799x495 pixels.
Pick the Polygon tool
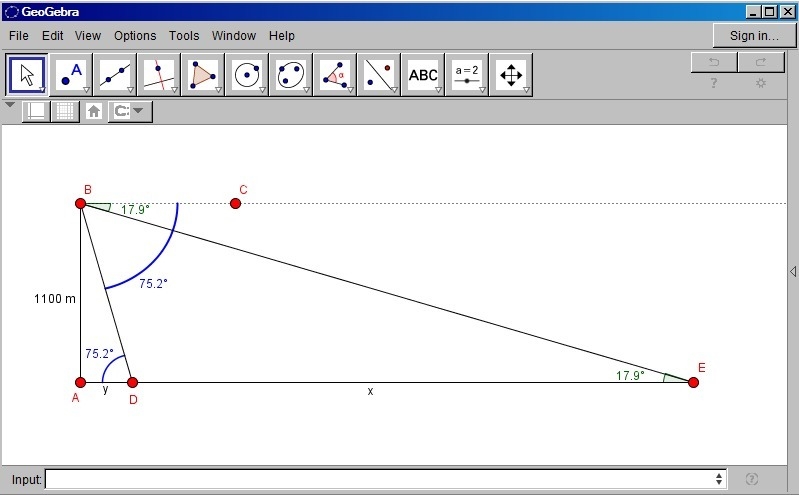[203, 75]
